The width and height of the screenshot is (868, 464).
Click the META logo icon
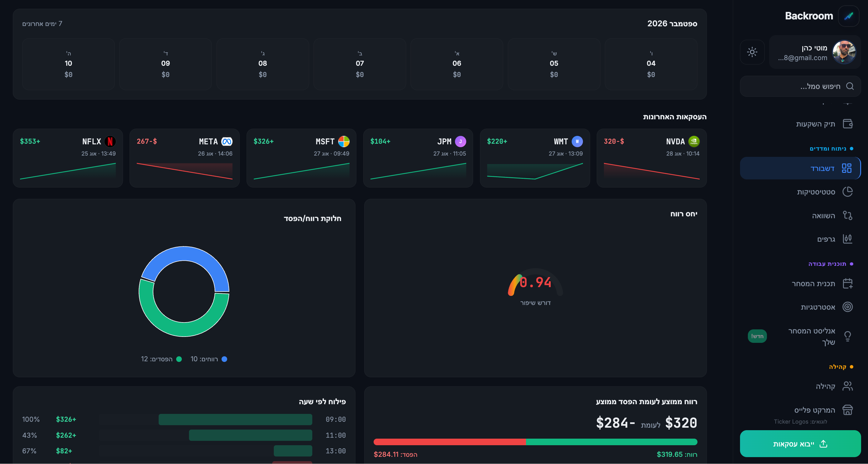(x=227, y=141)
